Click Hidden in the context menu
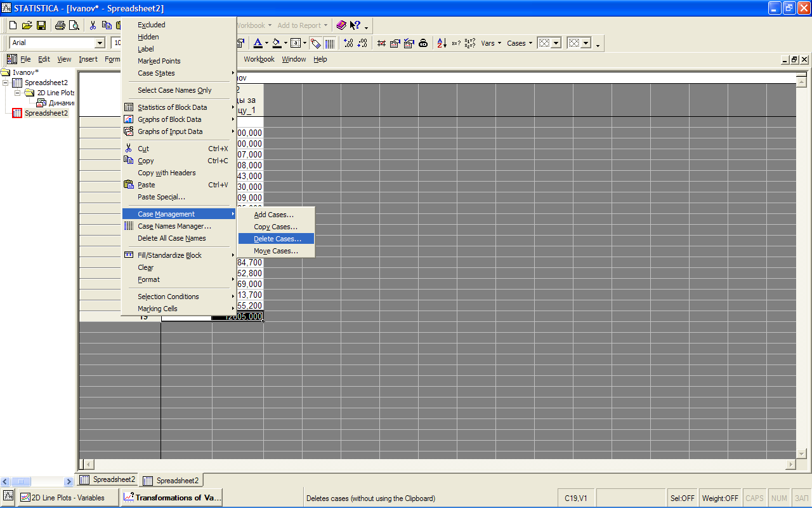The image size is (812, 508). (x=179, y=37)
